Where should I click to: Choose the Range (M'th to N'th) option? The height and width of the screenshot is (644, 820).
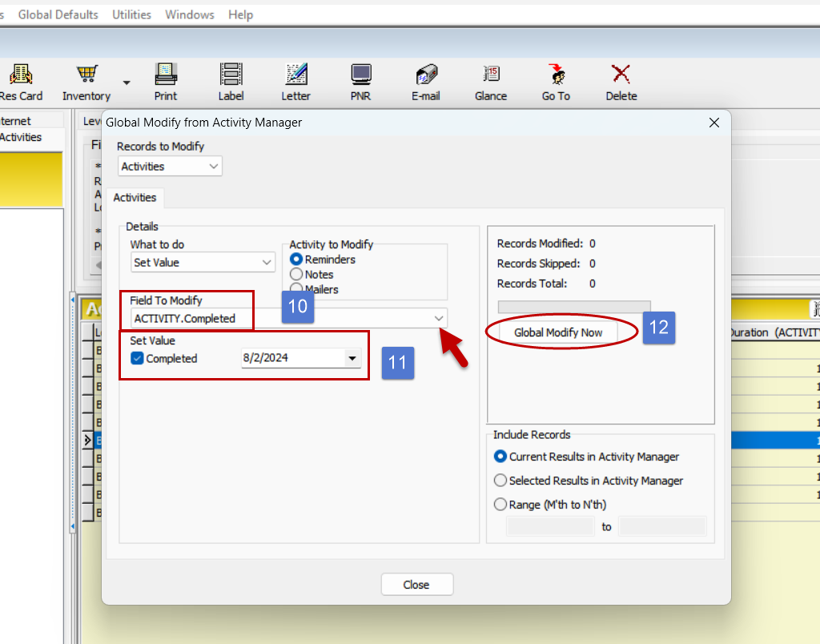pos(501,505)
